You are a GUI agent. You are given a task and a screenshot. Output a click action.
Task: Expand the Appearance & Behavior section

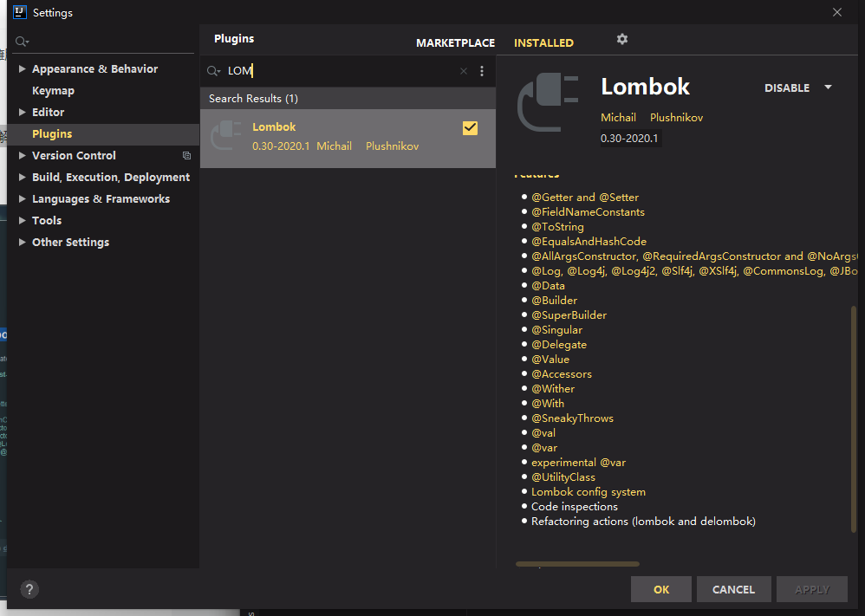pyautogui.click(x=22, y=68)
